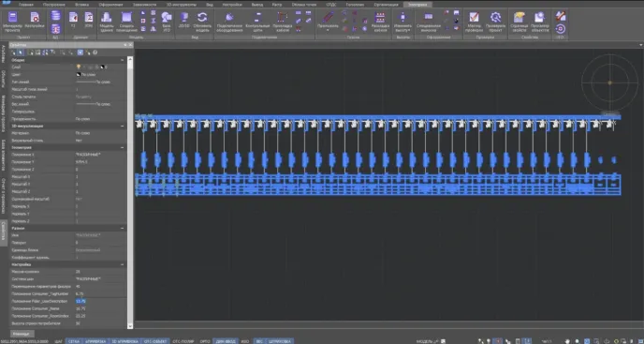
Task: Launch the Мастер проверки checker
Action: tap(474, 21)
